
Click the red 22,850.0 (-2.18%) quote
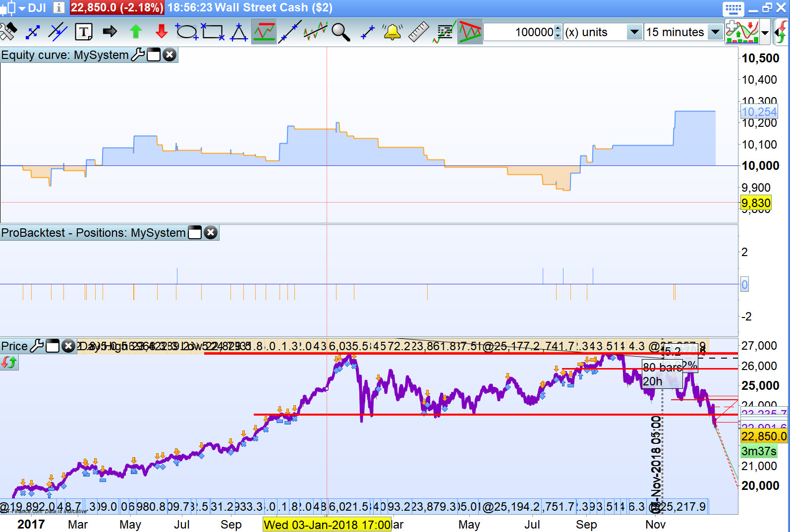[117, 7]
